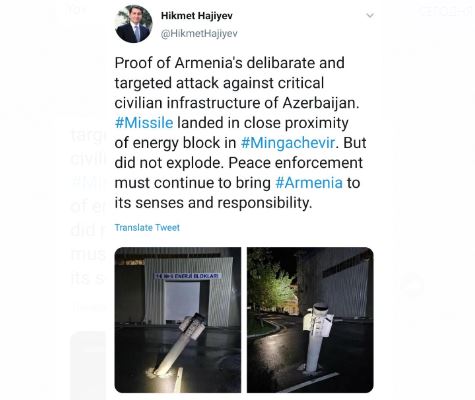Follow the #Mingachevir hashtag link
Image resolution: width=475 pixels, height=400 pixels.
tap(288, 143)
